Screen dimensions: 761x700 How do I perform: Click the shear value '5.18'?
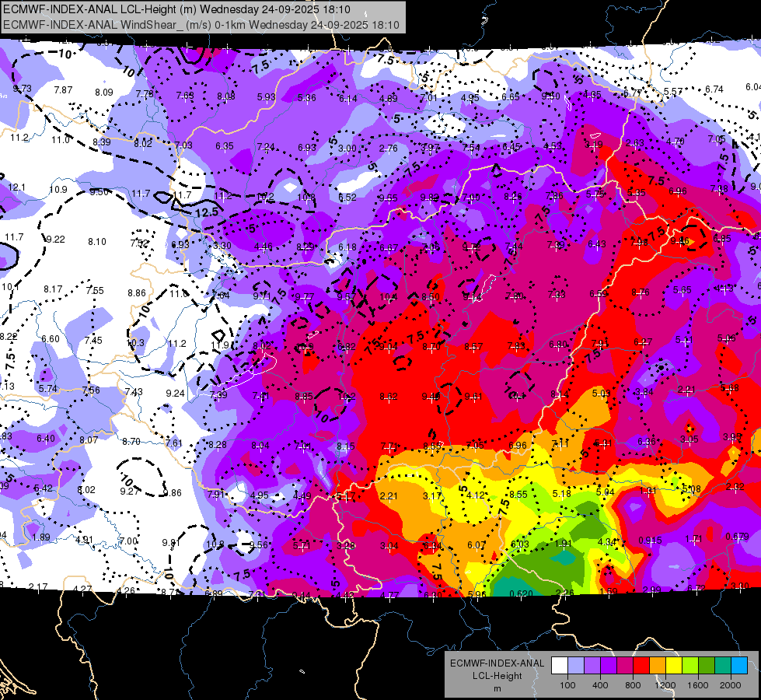[x=561, y=494]
